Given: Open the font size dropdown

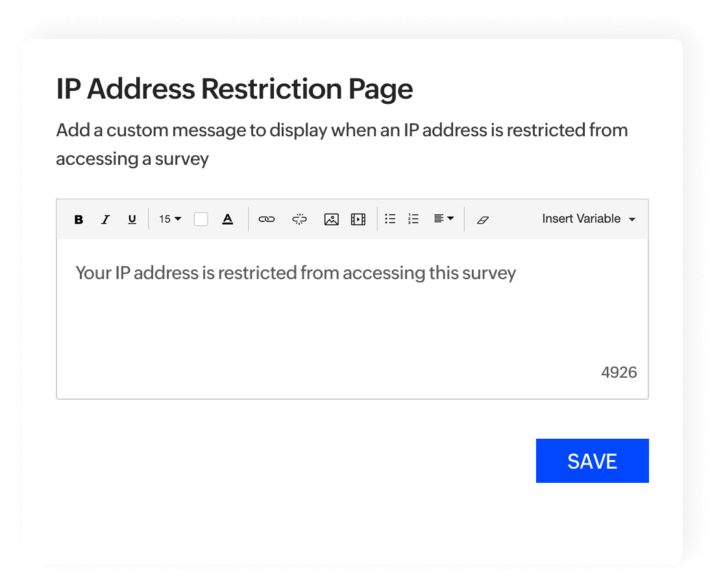Looking at the screenshot, I should coord(169,219).
